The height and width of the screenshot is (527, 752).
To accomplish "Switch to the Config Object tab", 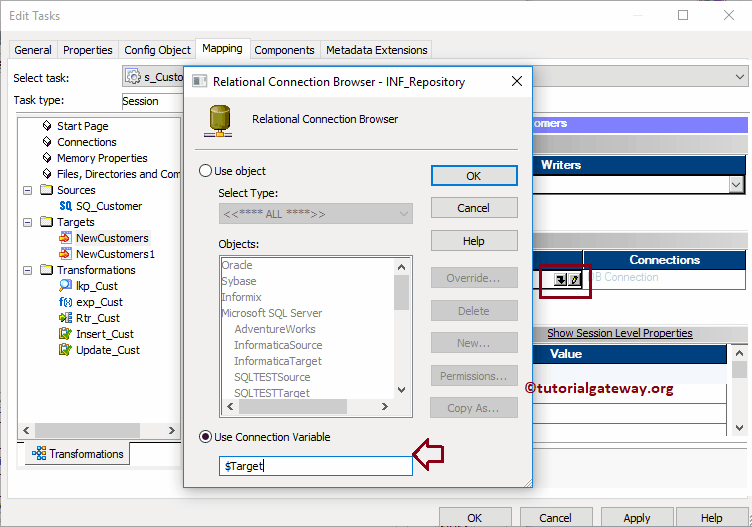I will 157,50.
